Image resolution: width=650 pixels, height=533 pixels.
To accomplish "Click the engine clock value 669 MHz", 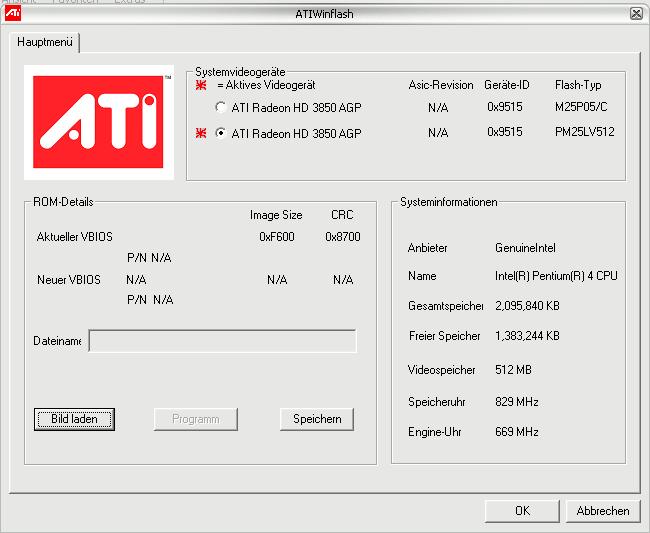I will point(517,432).
